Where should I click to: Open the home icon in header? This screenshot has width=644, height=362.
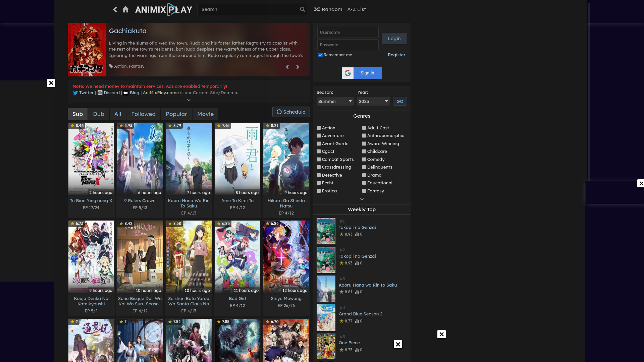125,9
